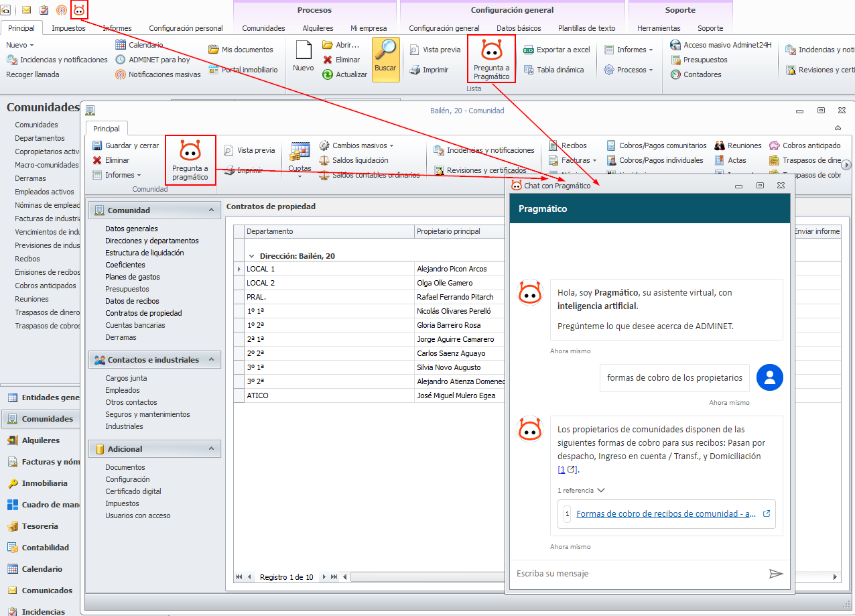
Task: Collapse the Comunidad sidebar section
Action: [212, 210]
